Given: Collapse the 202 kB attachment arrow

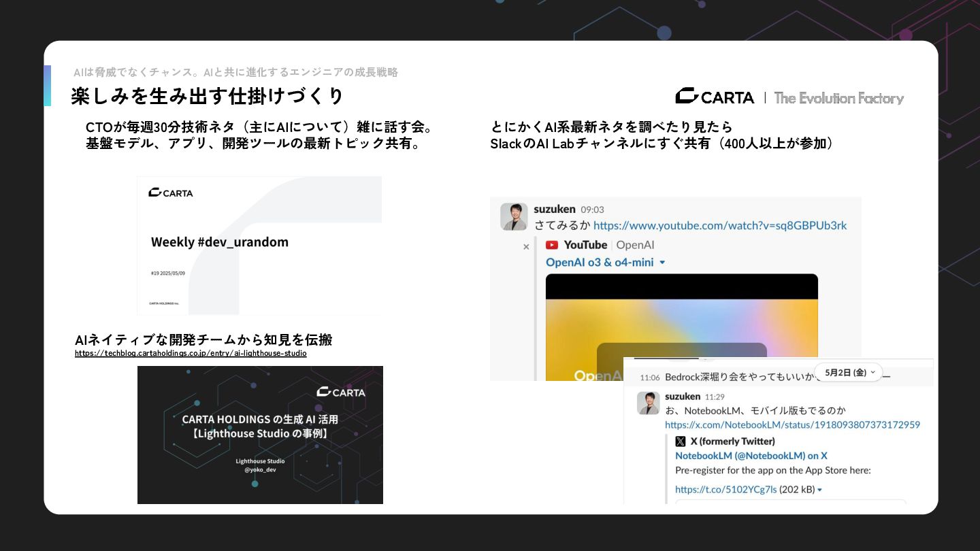Looking at the screenshot, I should click(819, 490).
